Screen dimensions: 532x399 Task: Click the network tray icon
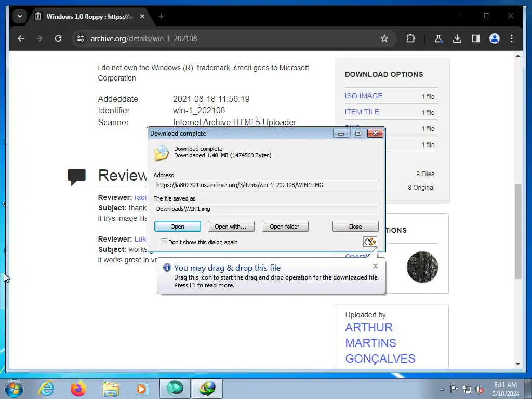tap(467, 389)
